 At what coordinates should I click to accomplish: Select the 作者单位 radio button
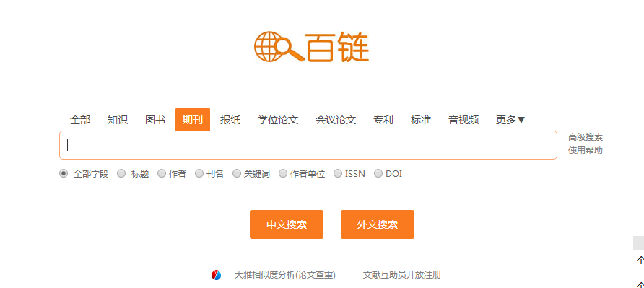click(x=283, y=174)
